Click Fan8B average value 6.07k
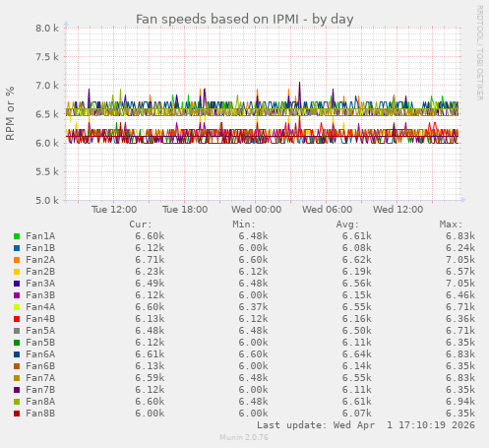This screenshot has height=448, width=489. click(357, 414)
